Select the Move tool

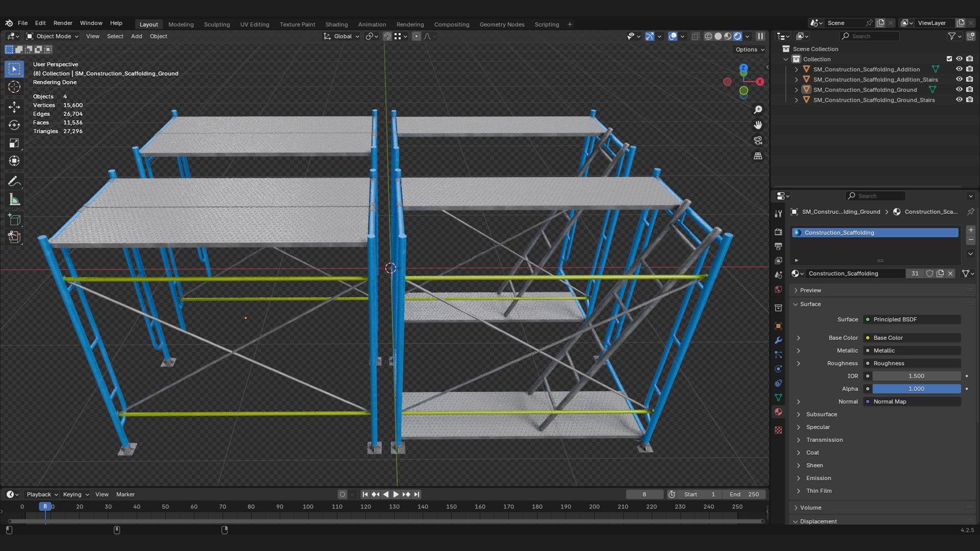coord(14,107)
